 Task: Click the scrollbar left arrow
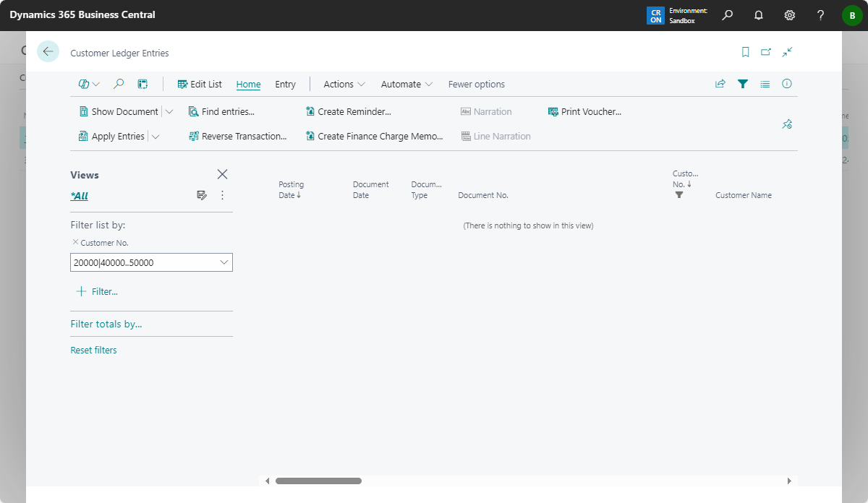[267, 481]
